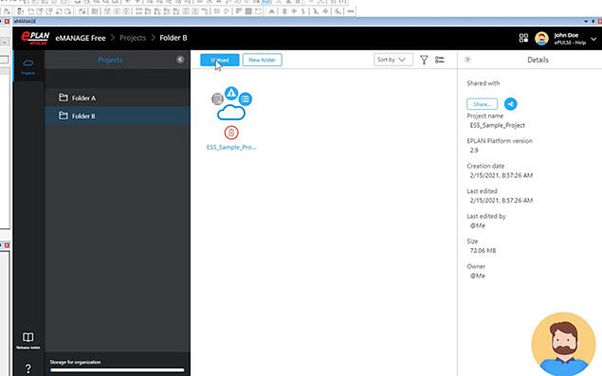
Task: Select the ESS_Sample_Project name in Details
Action: 497,125
